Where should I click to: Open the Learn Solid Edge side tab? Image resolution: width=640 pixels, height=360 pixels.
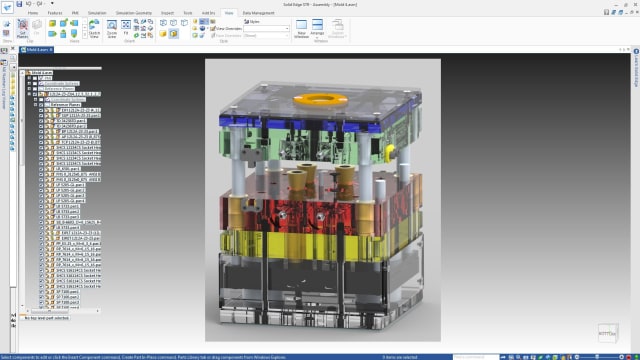636,67
